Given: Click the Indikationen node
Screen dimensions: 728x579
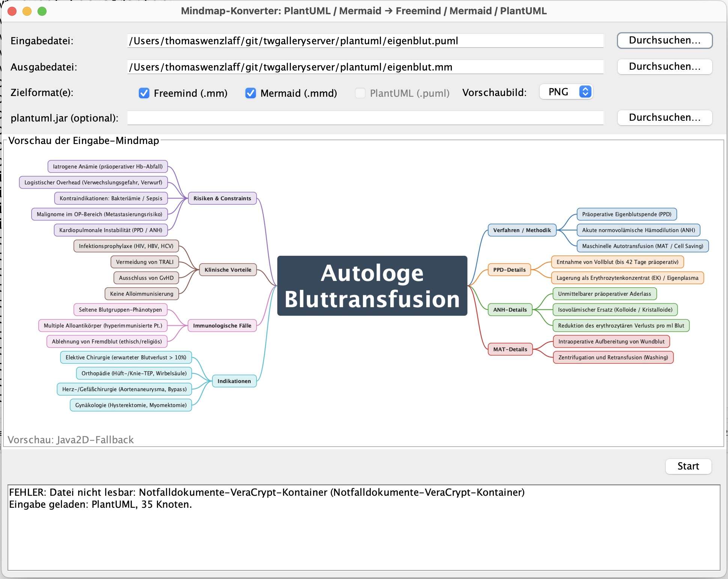Looking at the screenshot, I should (x=234, y=381).
